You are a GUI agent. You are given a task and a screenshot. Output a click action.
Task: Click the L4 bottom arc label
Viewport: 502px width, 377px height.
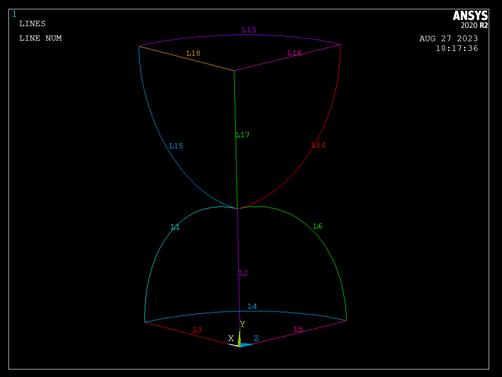point(252,306)
